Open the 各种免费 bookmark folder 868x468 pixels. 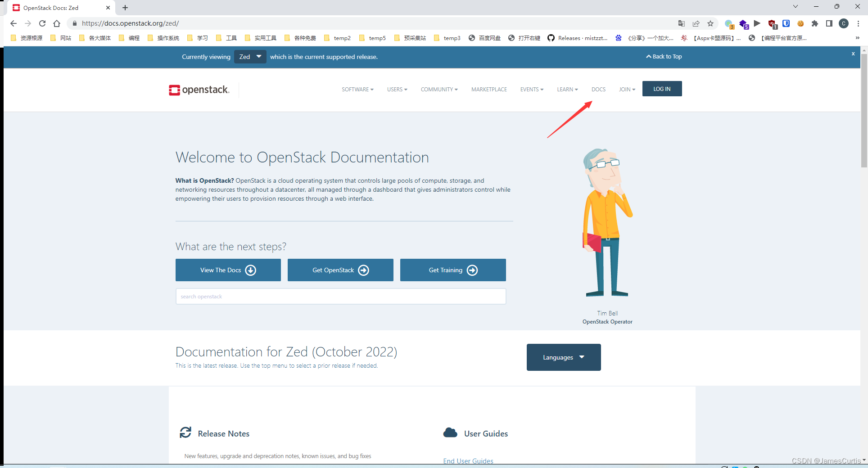(300, 38)
